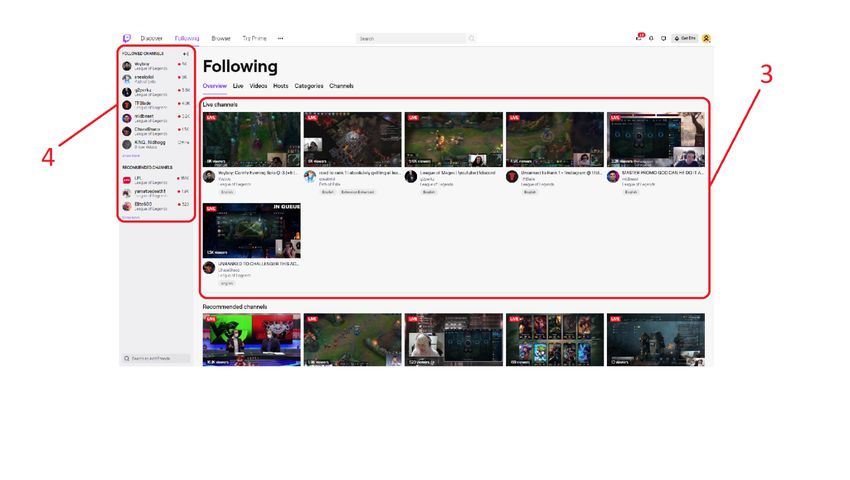Screen dimensions: 850x480
Task: Open the Prime loot crown icon with badge
Action: tap(639, 37)
